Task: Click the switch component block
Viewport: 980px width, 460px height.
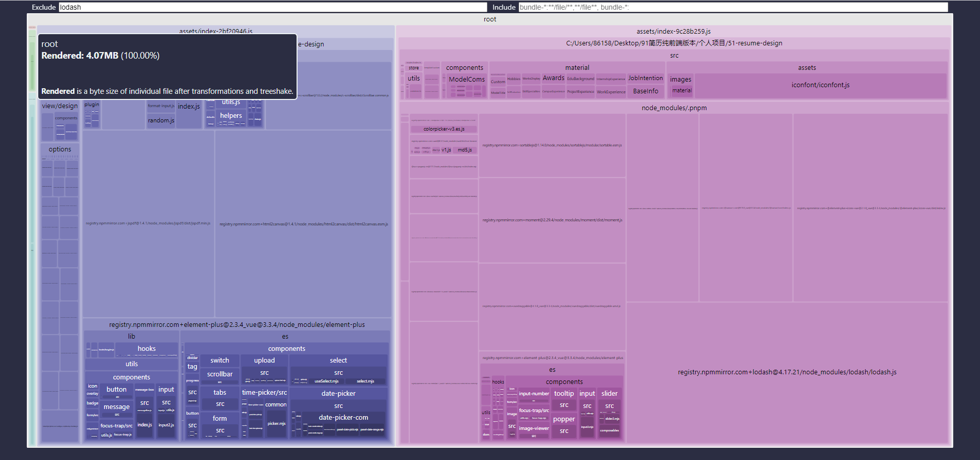Action: pos(219,361)
